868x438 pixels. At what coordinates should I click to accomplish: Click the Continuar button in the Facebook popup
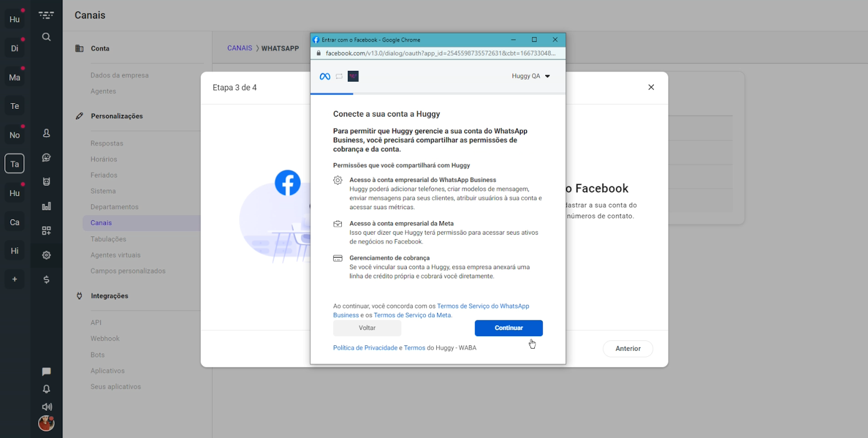[x=508, y=328]
